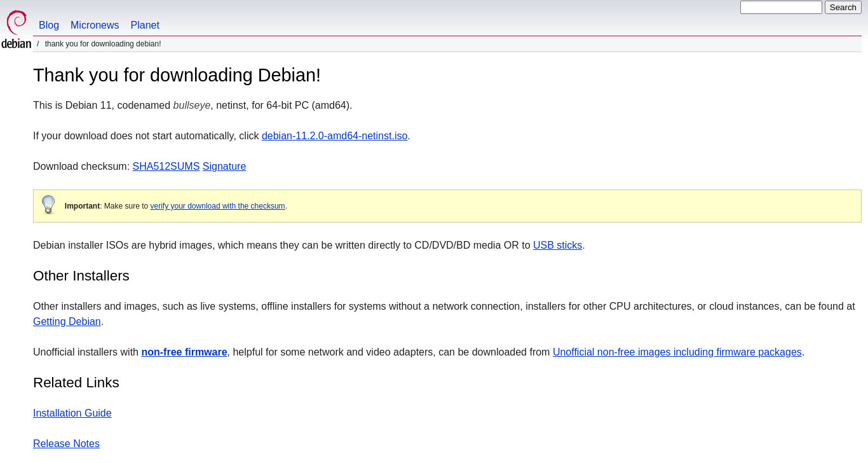
Task: Open Unofficial non-free images including firmware packages
Action: pos(677,352)
